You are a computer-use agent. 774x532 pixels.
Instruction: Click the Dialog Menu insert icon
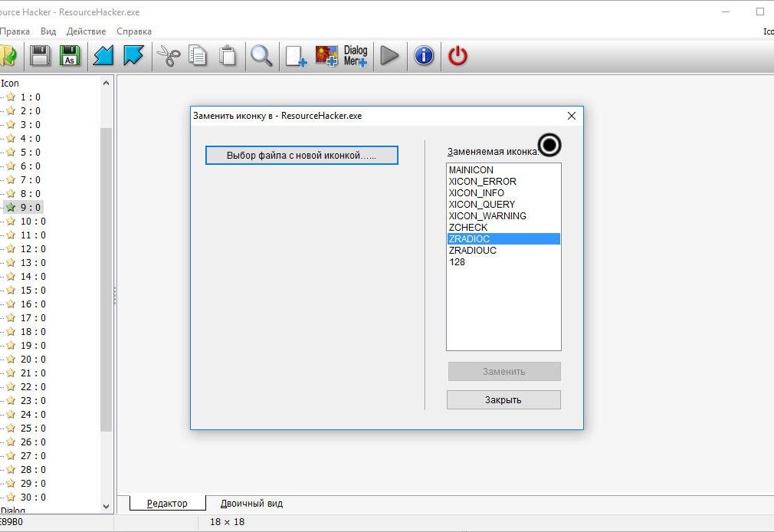pos(356,55)
